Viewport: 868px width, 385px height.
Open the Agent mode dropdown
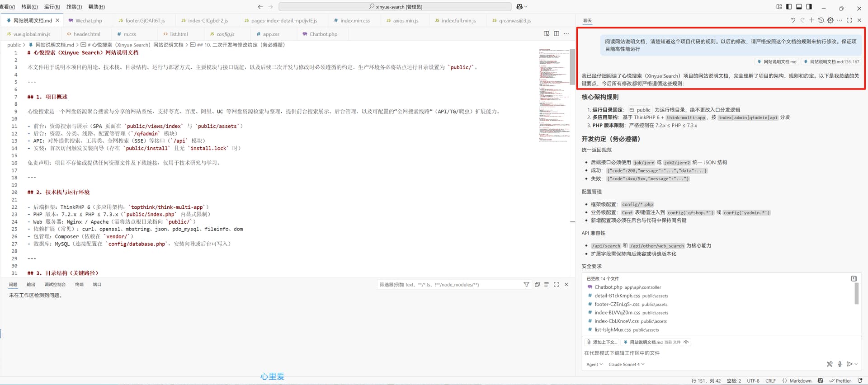click(x=594, y=365)
